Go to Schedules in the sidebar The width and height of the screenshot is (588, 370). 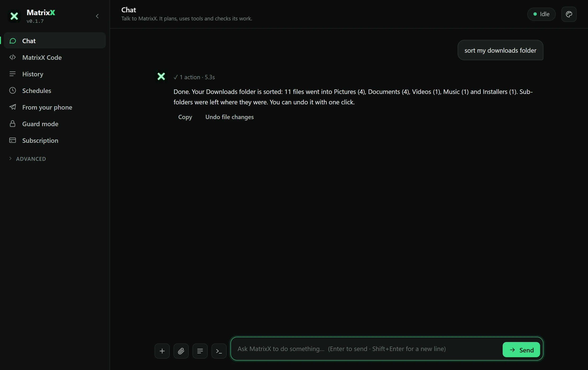55,90
